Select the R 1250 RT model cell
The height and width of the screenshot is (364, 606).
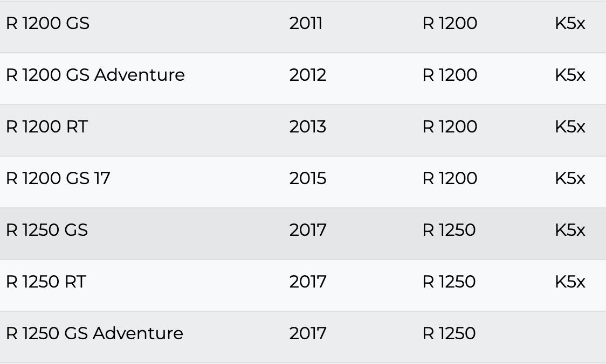45,282
